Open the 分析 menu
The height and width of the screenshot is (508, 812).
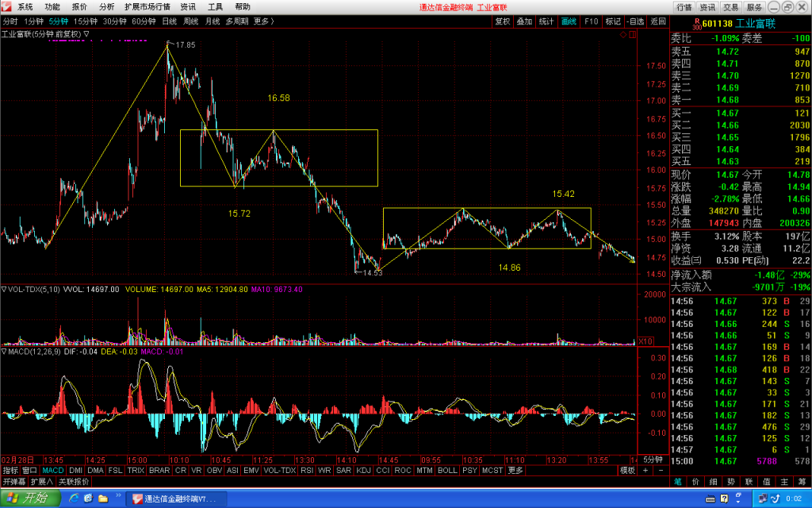[107, 6]
